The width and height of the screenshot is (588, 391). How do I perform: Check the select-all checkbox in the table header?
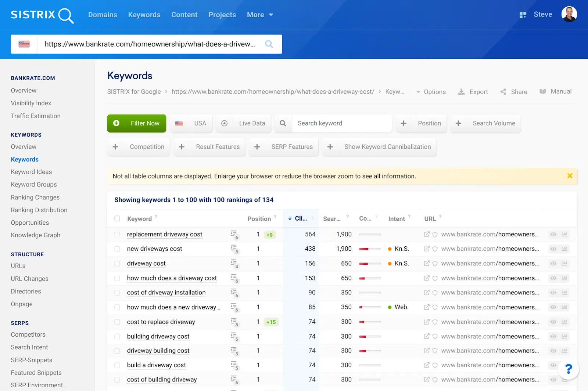(x=117, y=218)
